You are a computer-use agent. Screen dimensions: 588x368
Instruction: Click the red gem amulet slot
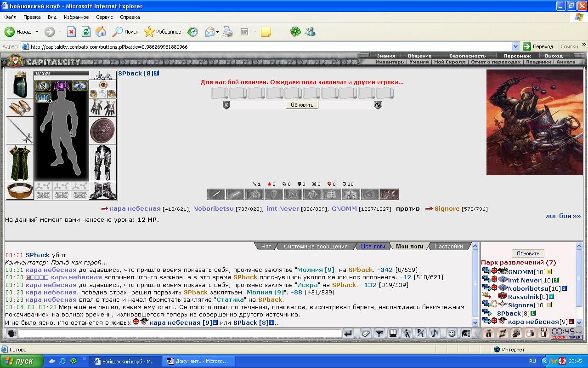click(102, 84)
